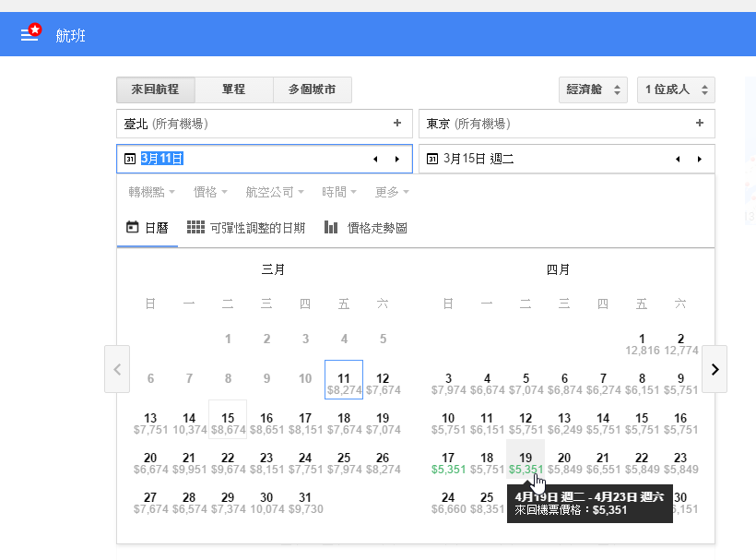Shift departure date one day later
Image resolution: width=756 pixels, height=560 pixels.
[397, 160]
